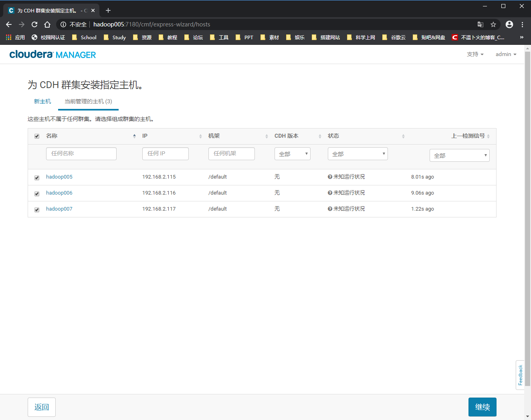The height and width of the screenshot is (420, 531).
Task: Open the Chrome profile avatar
Action: (509, 24)
